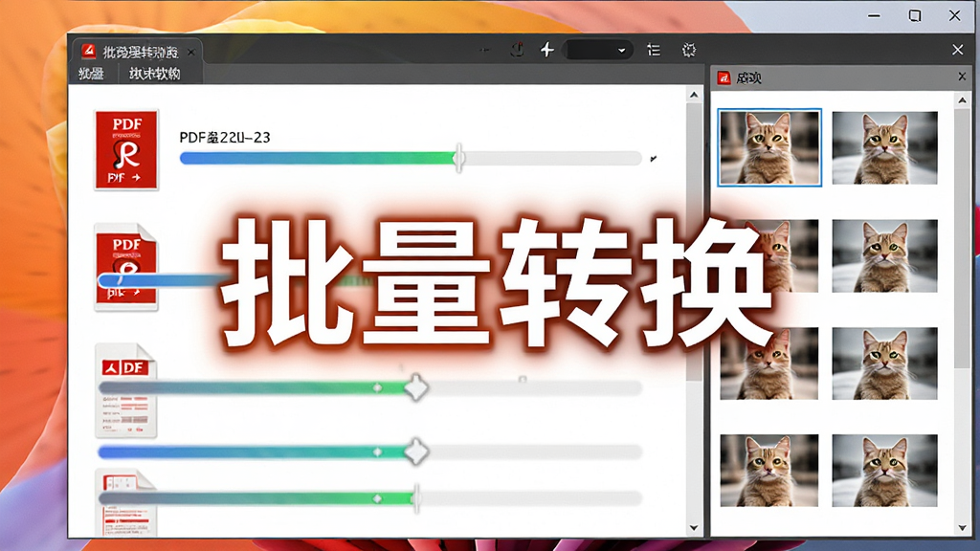Screen dimensions: 980x551
Task: Click the diamond handle on the ADF document slider
Action: tap(416, 388)
